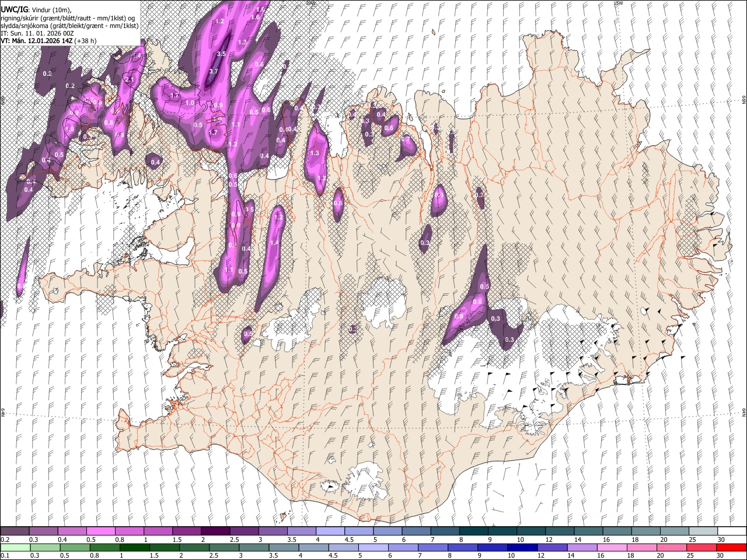Select the deep navy rain swatch from 10 to 12

pos(521,547)
